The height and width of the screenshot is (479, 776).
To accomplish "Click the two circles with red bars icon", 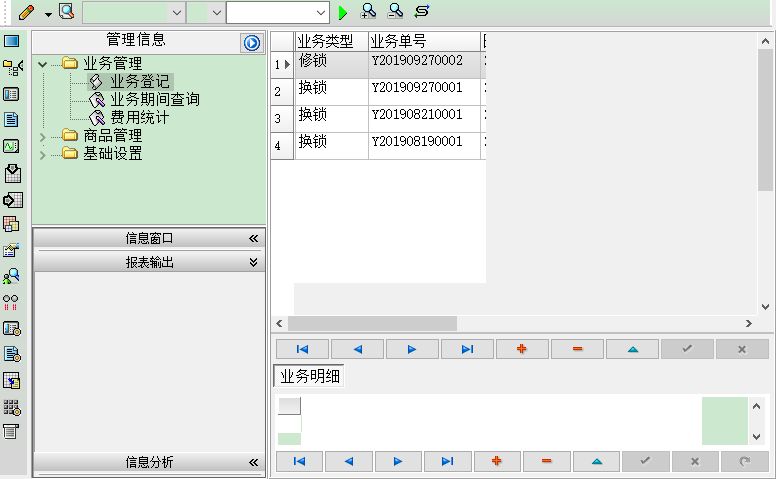I will point(11,302).
